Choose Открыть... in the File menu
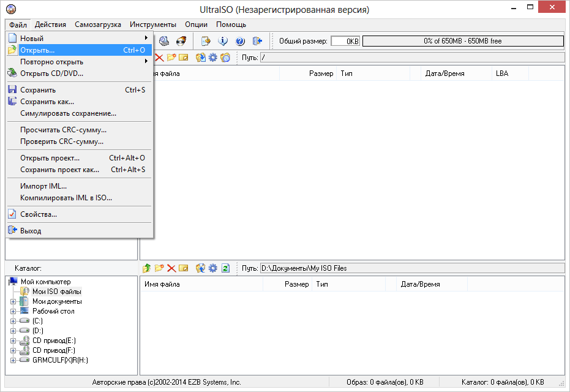The width and height of the screenshot is (570, 392). 79,50
